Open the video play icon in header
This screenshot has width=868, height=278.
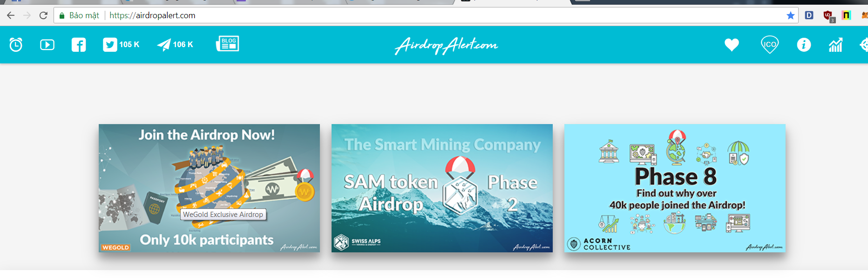47,45
